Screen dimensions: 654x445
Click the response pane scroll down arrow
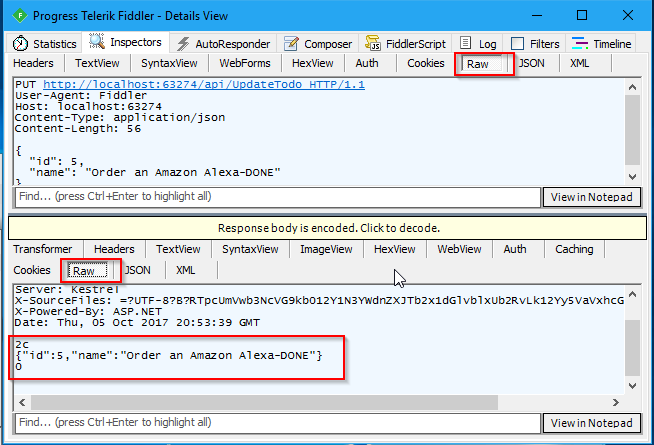632,386
